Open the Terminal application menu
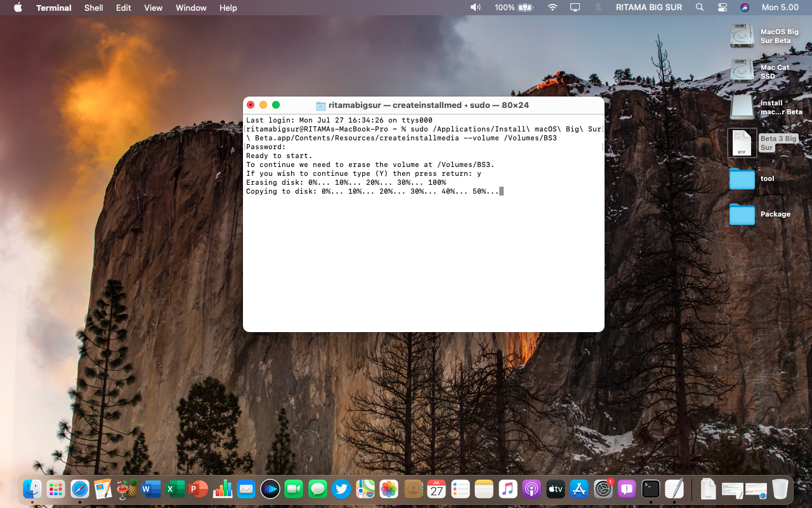 (54, 8)
